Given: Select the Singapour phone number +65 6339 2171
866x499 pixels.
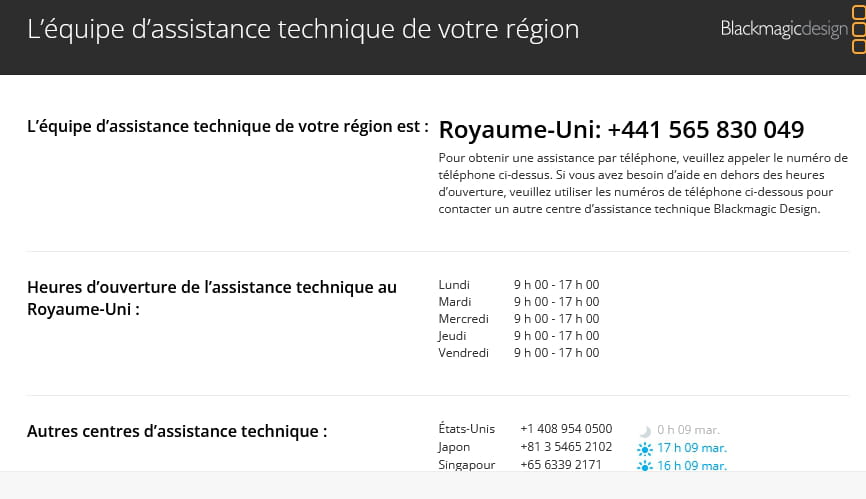Looking at the screenshot, I should point(561,465).
